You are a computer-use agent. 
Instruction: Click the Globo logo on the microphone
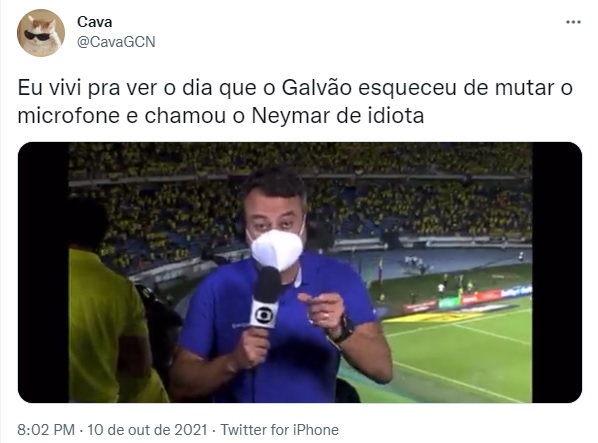[x=264, y=314]
